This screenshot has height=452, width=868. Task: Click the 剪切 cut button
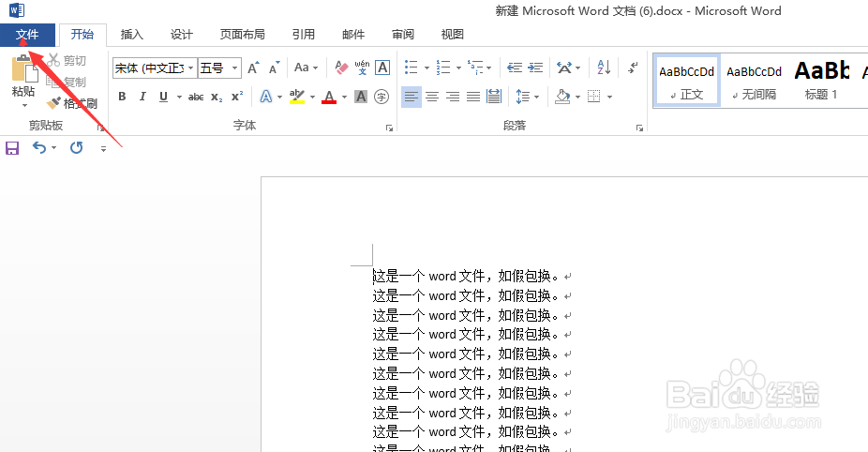(67, 60)
